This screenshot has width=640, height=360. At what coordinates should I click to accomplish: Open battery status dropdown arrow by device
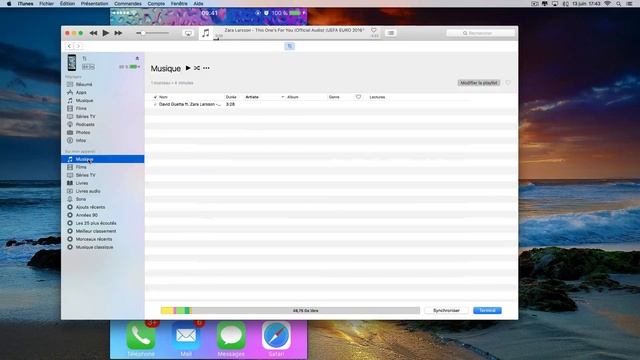pyautogui.click(x=139, y=67)
